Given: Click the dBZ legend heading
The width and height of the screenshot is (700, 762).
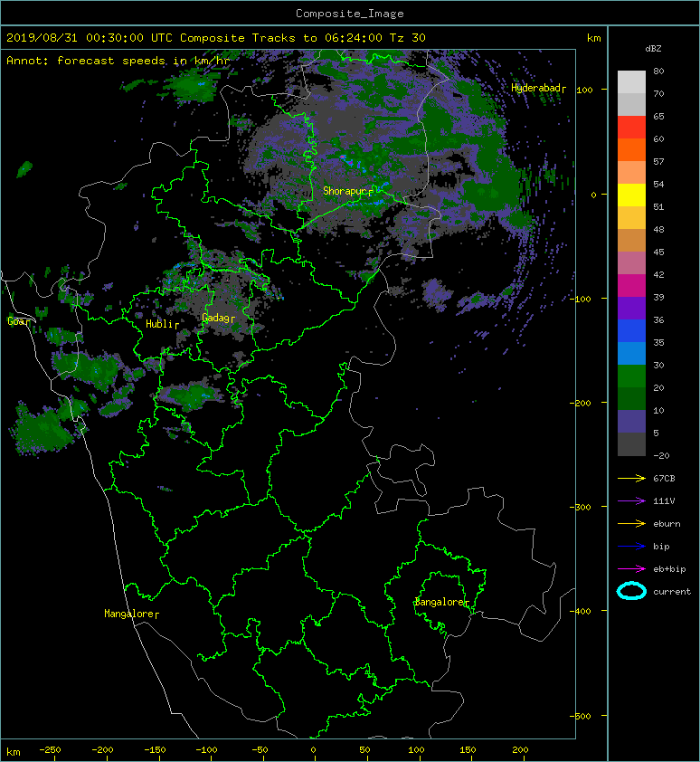Looking at the screenshot, I should (653, 49).
